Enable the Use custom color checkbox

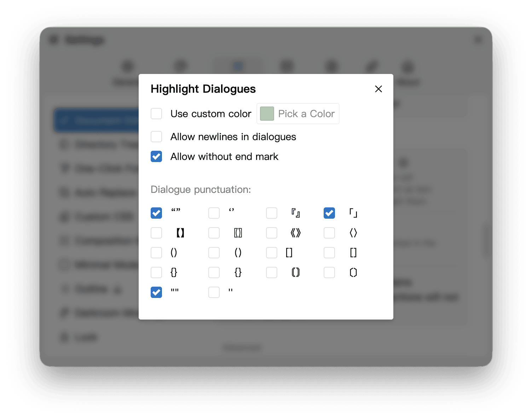point(156,114)
